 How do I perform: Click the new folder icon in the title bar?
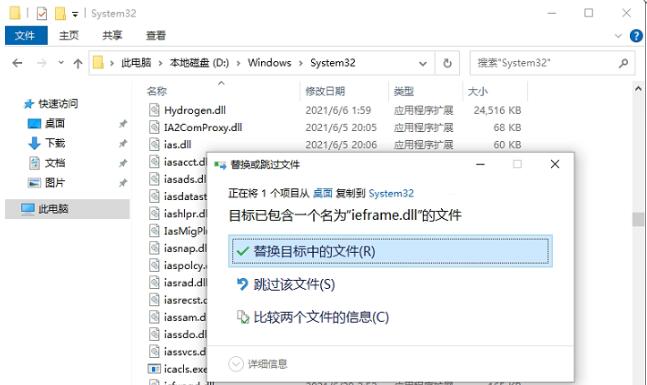[x=60, y=14]
